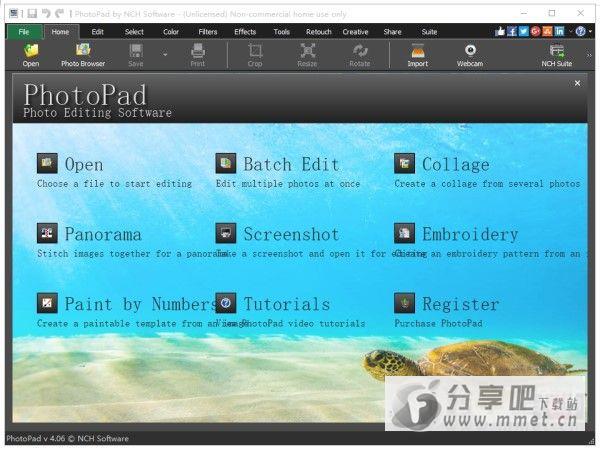Close the PhotoPad welcome panel
The height and width of the screenshot is (450, 600).
tap(577, 83)
